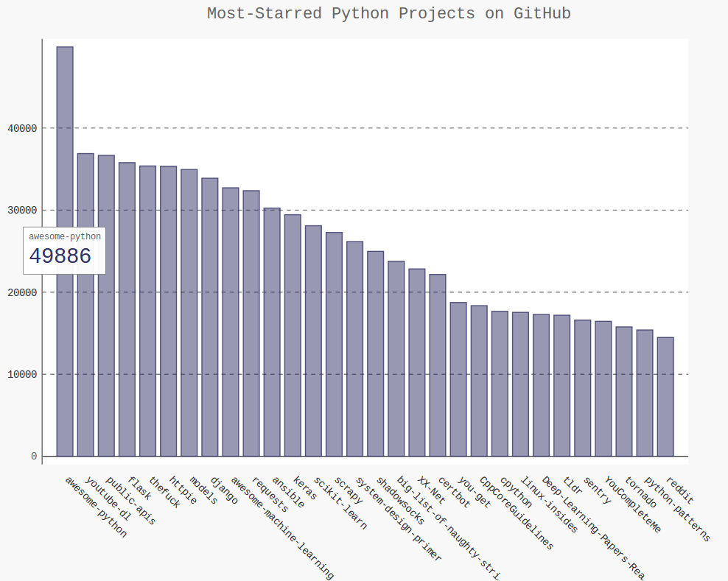Click the tornado bar
The height and width of the screenshot is (581, 728).
pyautogui.click(x=624, y=391)
